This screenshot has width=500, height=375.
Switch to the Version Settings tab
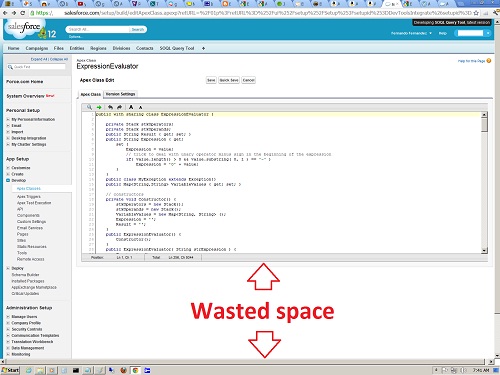pos(120,94)
